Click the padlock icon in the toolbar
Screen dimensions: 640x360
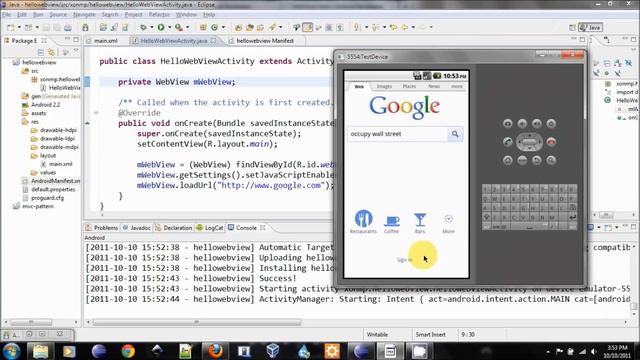pyautogui.click(x=85, y=27)
